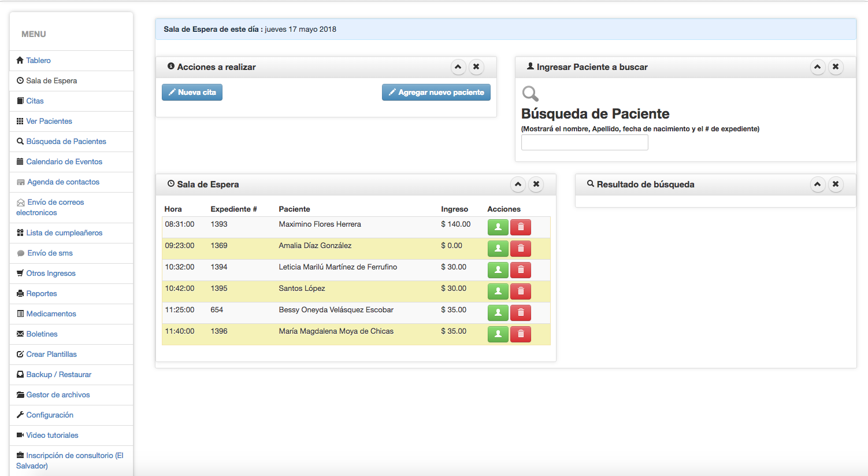Screen dimensions: 868x476
Task: Collapse the Acciones a realizar panel
Action: [458, 67]
